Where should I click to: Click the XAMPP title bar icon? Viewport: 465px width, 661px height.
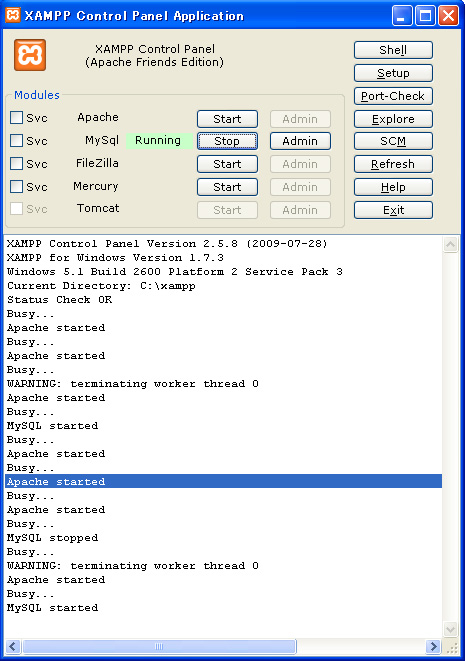click(x=13, y=15)
